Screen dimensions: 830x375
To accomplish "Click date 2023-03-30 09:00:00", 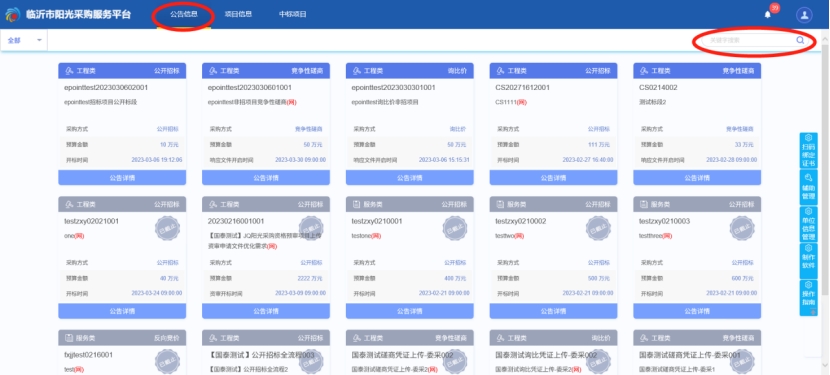I will pyautogui.click(x=301, y=159).
